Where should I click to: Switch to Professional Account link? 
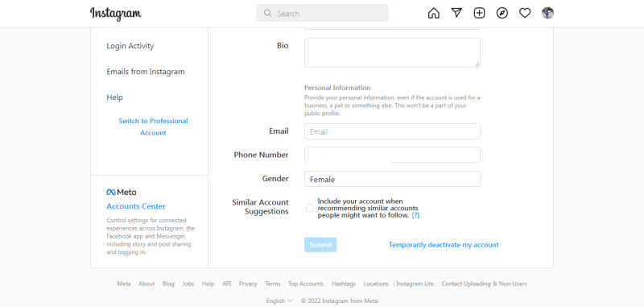click(x=153, y=127)
